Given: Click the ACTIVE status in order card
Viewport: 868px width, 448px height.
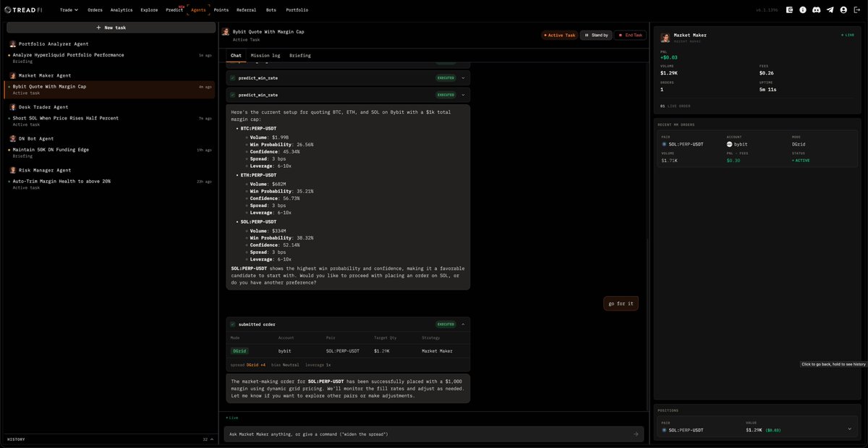Looking at the screenshot, I should pyautogui.click(x=801, y=160).
